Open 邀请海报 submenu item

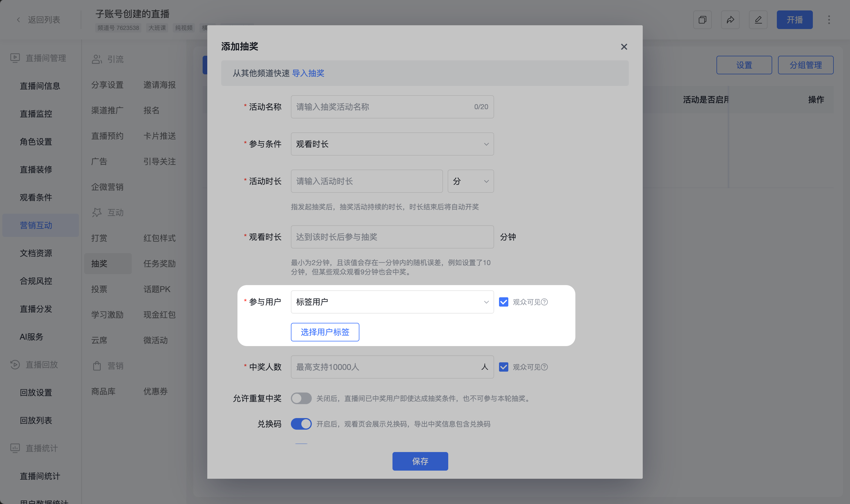(159, 84)
